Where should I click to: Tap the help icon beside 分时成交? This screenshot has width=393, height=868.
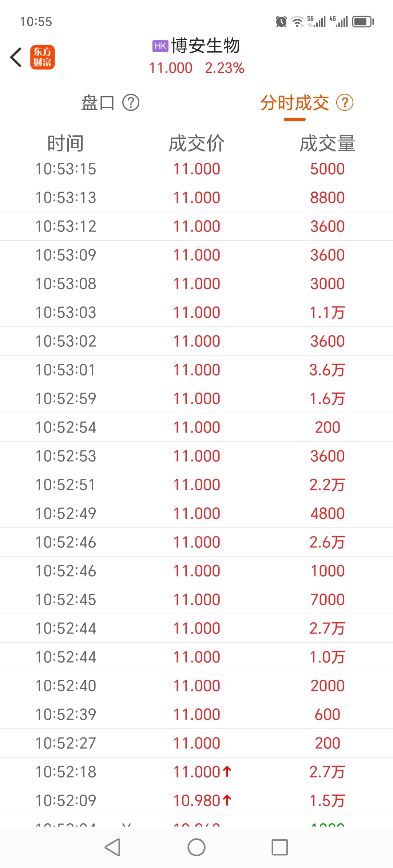pyautogui.click(x=345, y=103)
